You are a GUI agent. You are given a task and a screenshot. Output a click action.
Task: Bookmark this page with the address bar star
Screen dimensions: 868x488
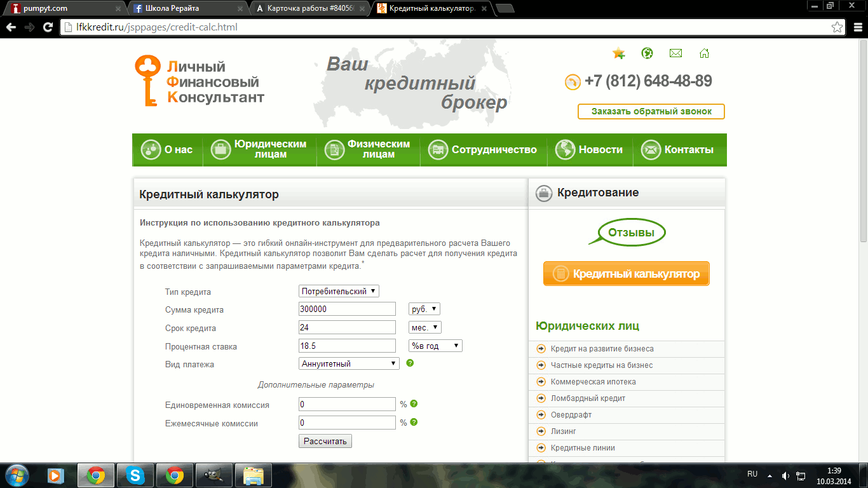[x=837, y=27]
